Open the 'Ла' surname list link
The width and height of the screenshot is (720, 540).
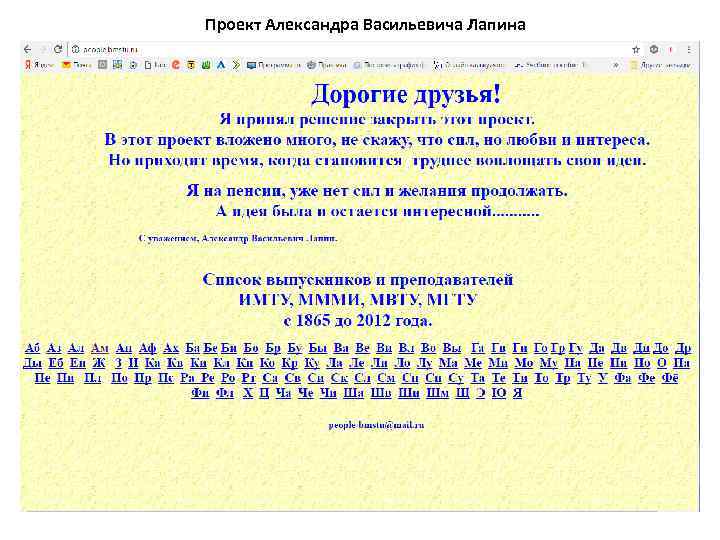pyautogui.click(x=334, y=363)
